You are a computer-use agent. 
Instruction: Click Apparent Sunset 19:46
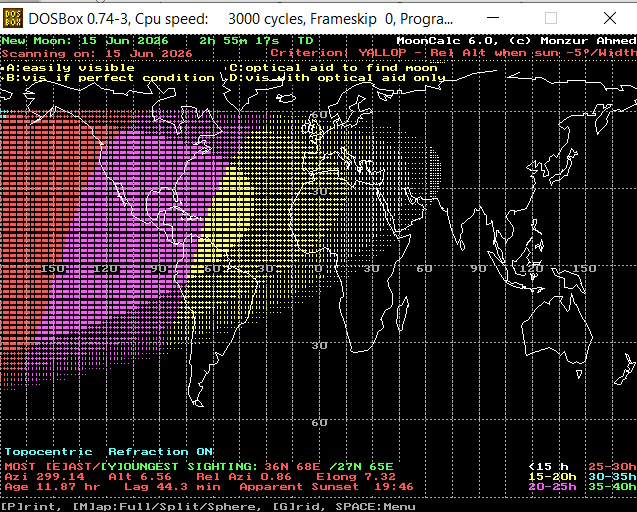click(326, 487)
